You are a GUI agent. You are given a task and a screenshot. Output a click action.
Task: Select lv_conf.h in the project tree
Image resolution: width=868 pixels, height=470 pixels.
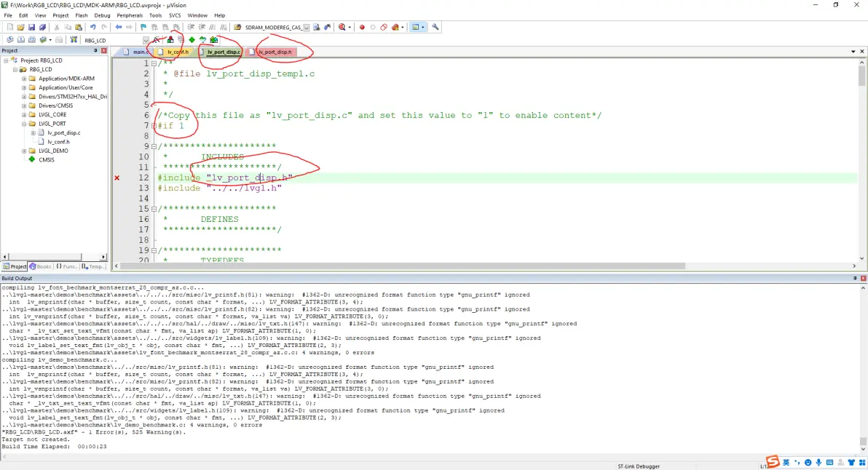tap(58, 142)
